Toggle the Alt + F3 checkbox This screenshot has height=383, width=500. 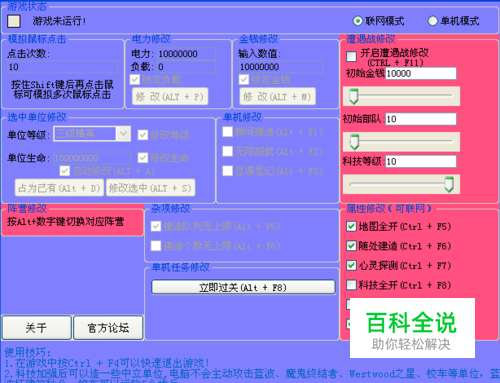tap(228, 171)
